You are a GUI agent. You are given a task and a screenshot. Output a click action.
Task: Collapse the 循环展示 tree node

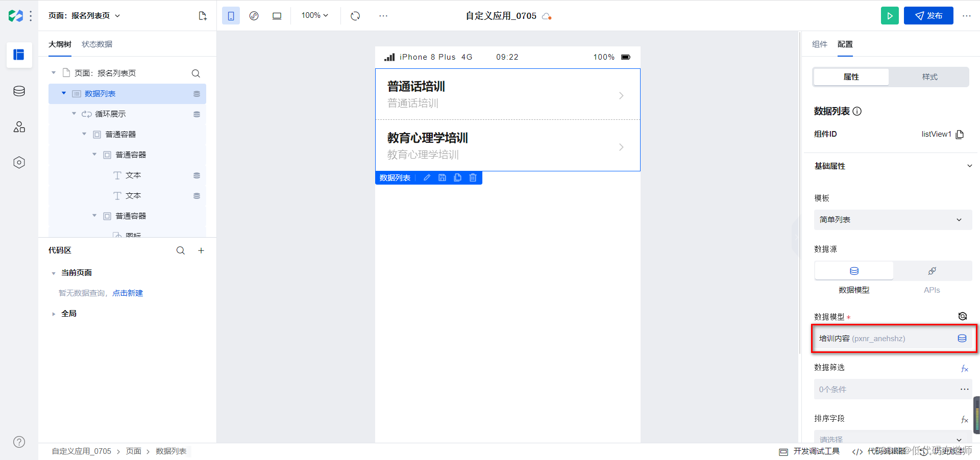click(x=74, y=114)
